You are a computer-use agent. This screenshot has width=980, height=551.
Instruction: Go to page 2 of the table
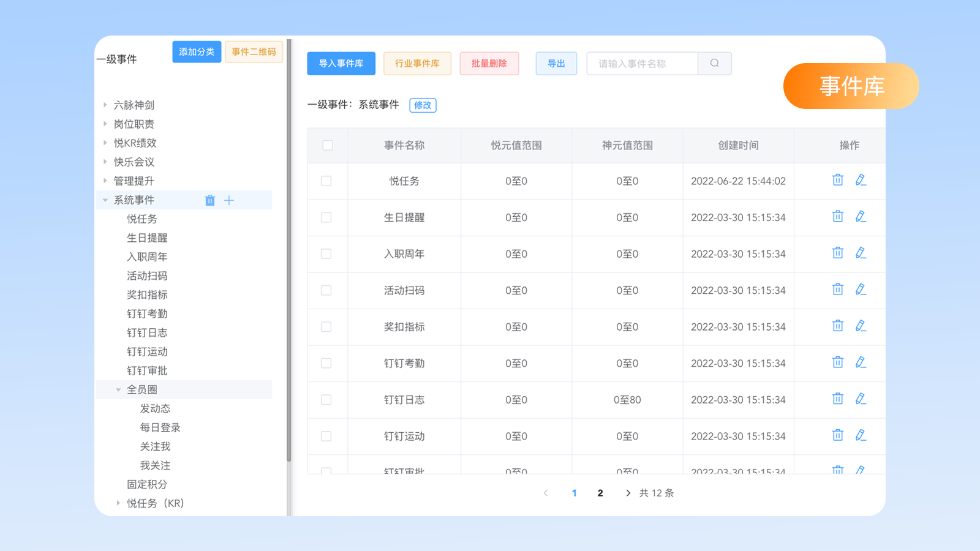[x=600, y=493]
